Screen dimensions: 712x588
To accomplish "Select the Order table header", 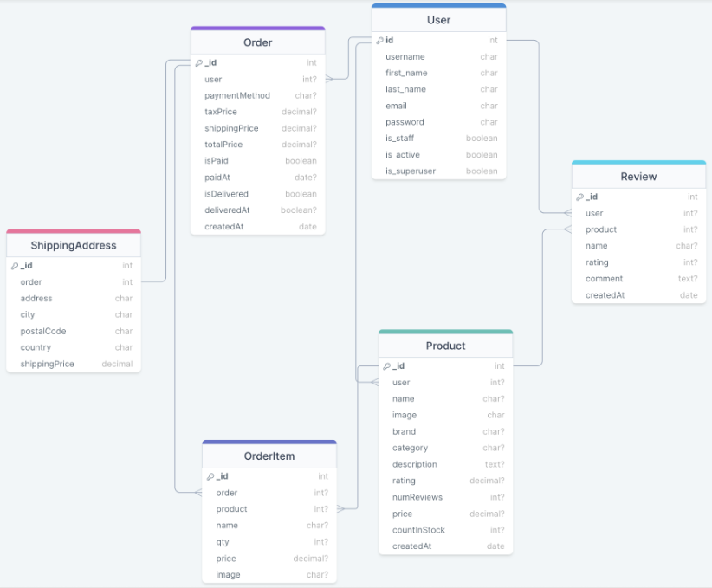I will tap(258, 42).
